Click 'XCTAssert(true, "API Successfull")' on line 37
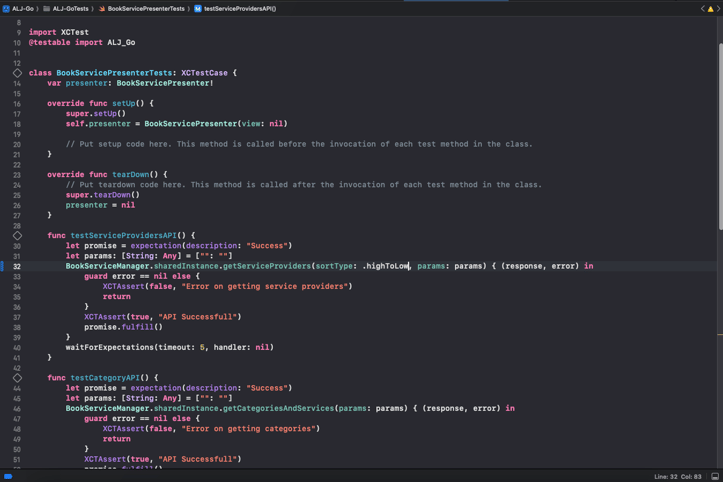Image resolution: width=723 pixels, height=482 pixels. click(x=162, y=316)
